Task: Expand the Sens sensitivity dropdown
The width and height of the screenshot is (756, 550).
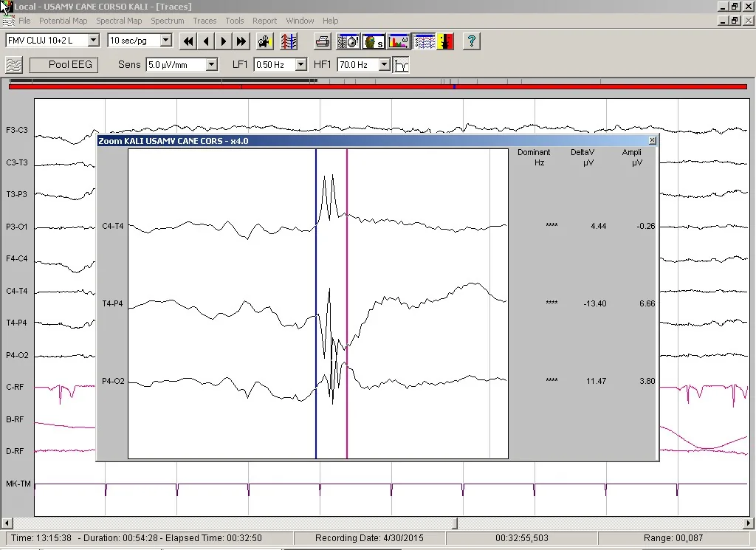Action: click(x=211, y=64)
